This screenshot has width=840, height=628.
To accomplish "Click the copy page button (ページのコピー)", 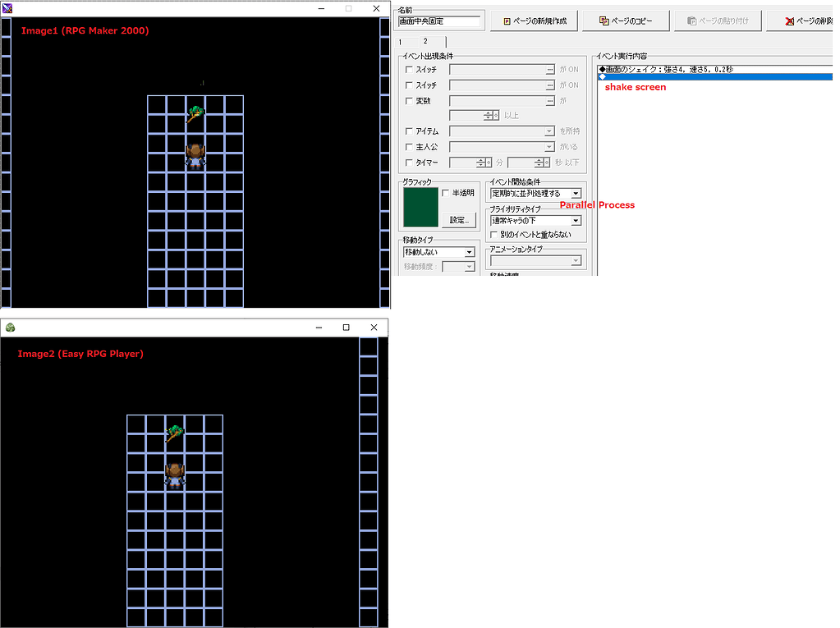I will (x=627, y=21).
